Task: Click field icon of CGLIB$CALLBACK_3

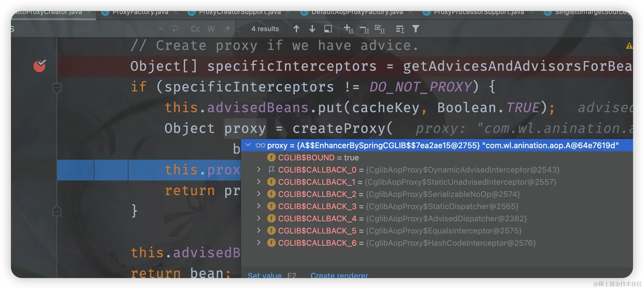Action: (271, 206)
